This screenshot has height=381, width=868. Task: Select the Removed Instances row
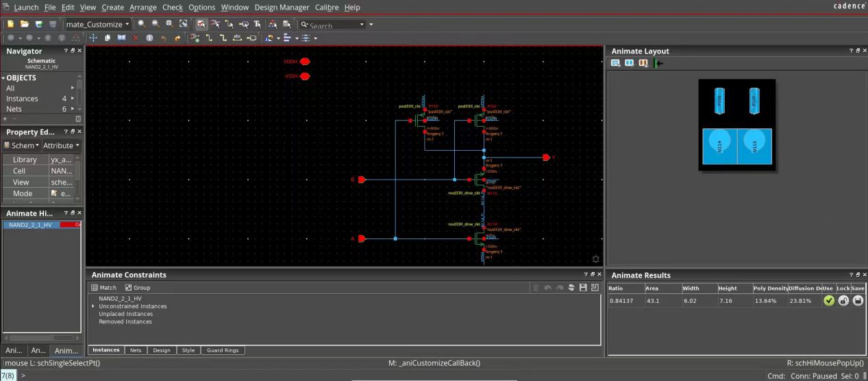(x=125, y=321)
